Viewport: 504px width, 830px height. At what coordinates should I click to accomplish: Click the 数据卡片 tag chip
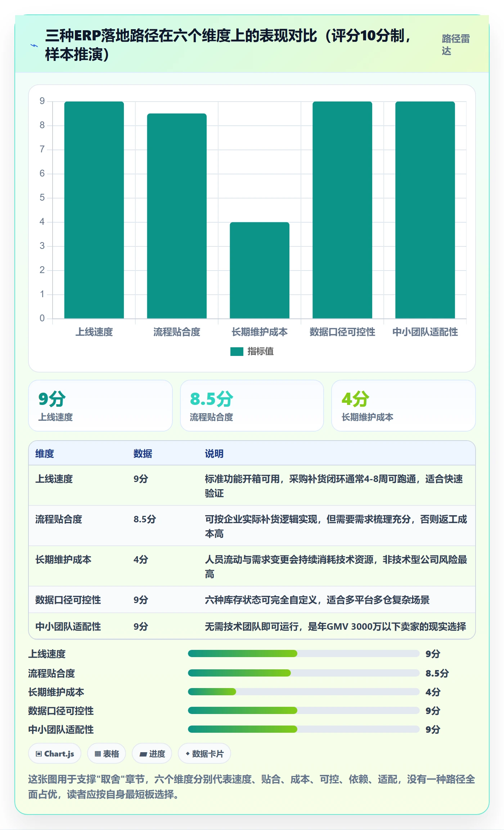point(204,753)
